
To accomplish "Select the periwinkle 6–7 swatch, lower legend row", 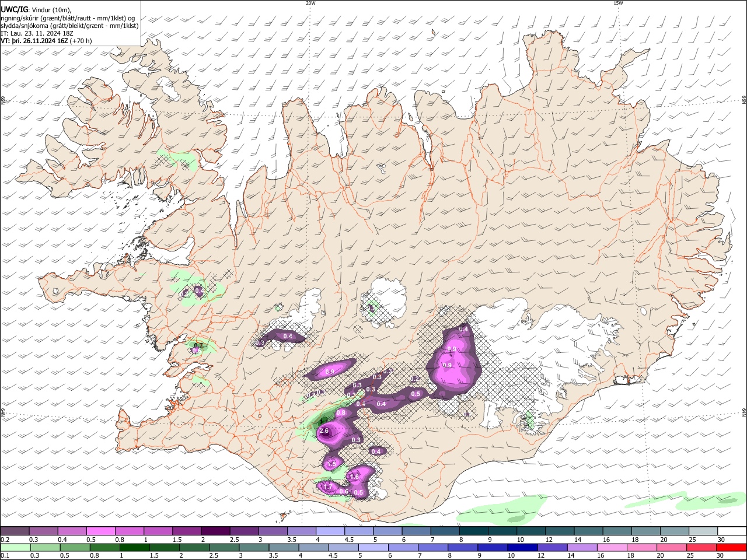I will 403,547.
